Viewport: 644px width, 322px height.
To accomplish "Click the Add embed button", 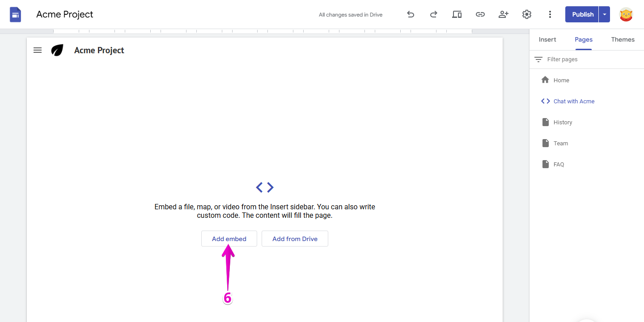I will pos(229,239).
